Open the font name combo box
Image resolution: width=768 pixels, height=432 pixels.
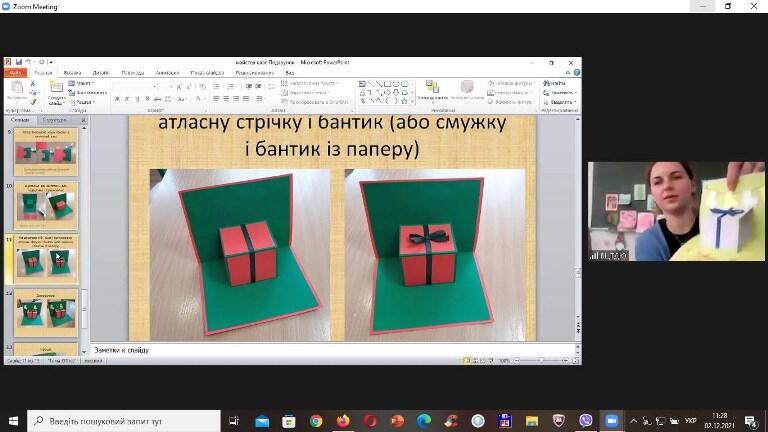point(135,87)
